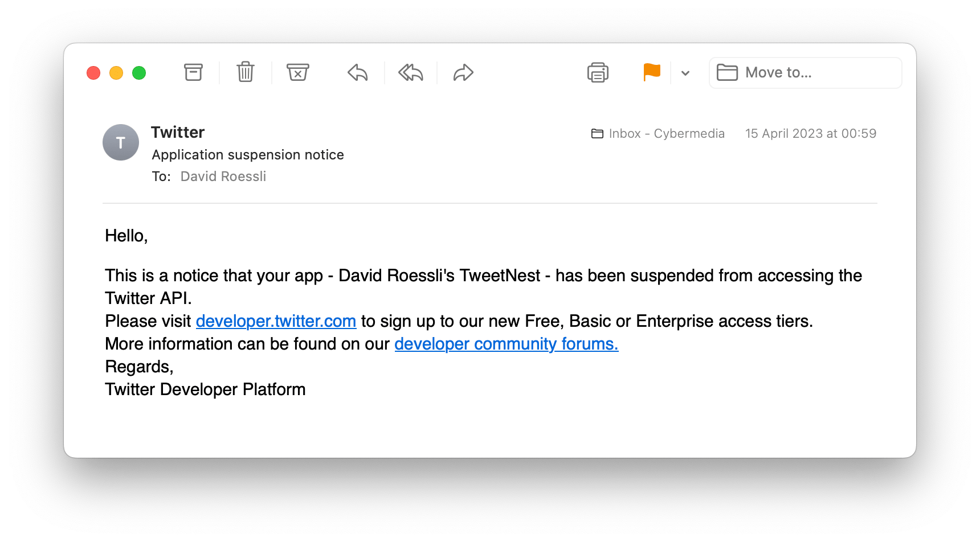This screenshot has height=542, width=980.
Task: Click sender name Twitter
Action: [x=178, y=132]
